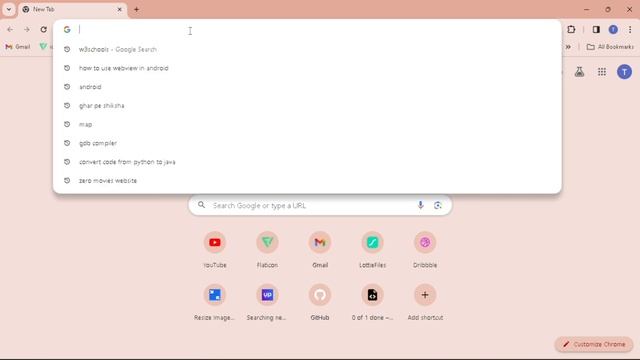Click the Google logo in the address bar
This screenshot has width=640, height=360.
pyautogui.click(x=67, y=29)
